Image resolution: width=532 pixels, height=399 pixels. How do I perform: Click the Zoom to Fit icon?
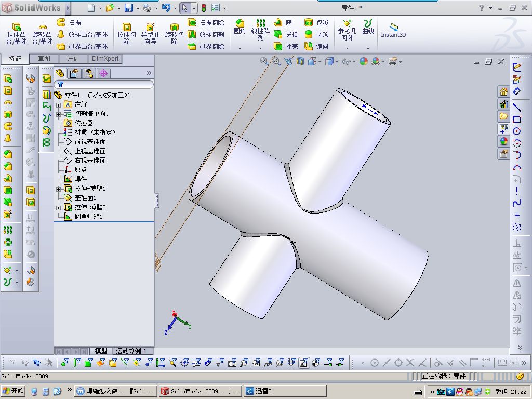(263, 61)
